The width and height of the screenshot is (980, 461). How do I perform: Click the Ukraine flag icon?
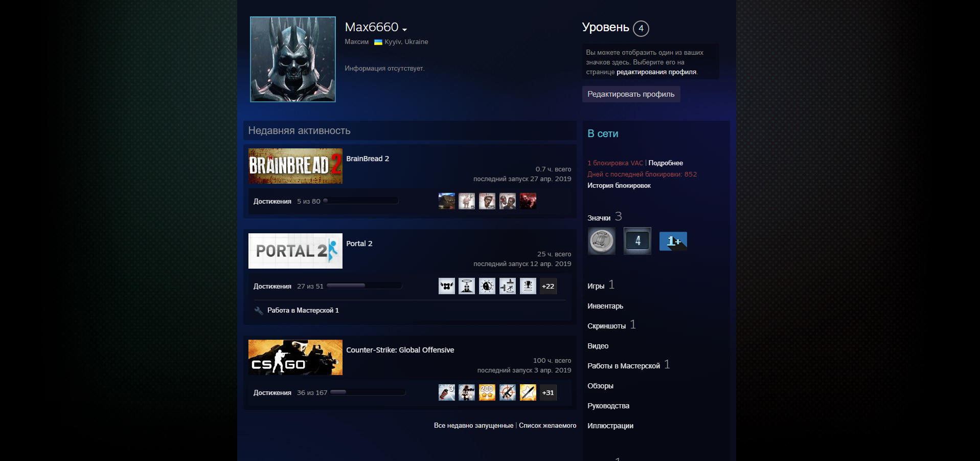pyautogui.click(x=378, y=42)
